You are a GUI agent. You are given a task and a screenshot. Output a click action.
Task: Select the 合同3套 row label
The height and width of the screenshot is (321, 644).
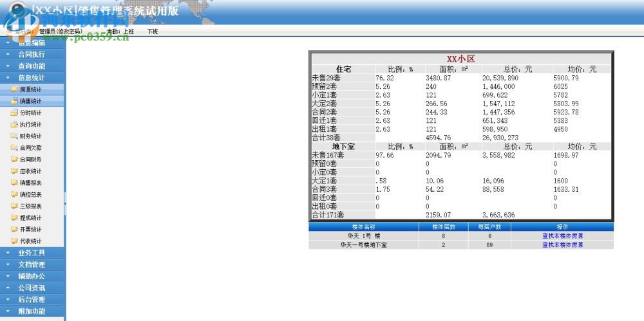tap(325, 190)
